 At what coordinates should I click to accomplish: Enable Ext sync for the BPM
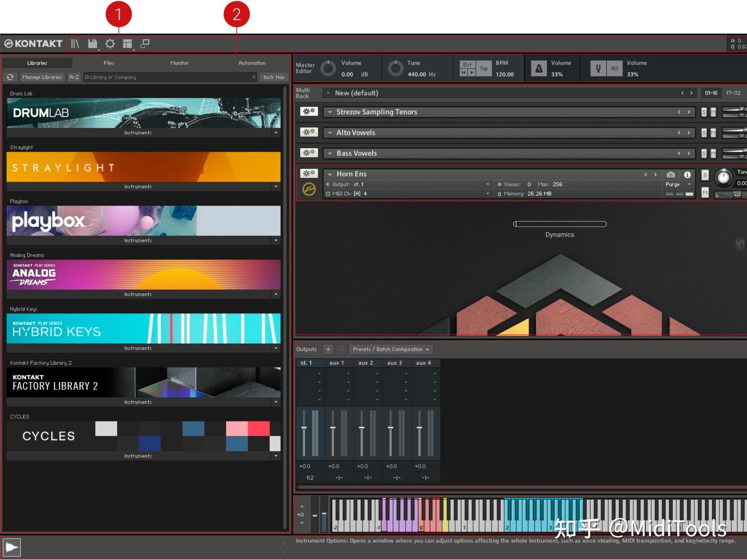(467, 64)
